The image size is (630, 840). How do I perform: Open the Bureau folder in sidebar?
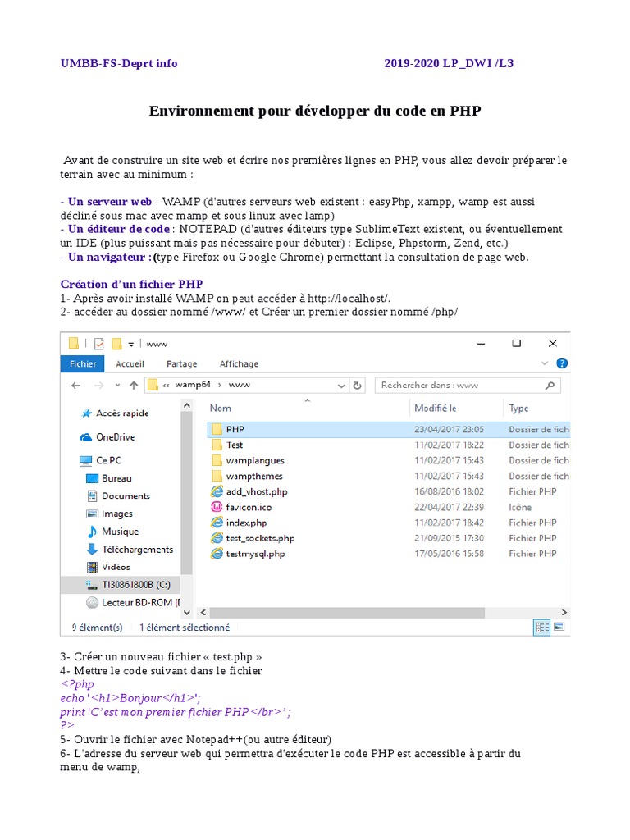(116, 478)
